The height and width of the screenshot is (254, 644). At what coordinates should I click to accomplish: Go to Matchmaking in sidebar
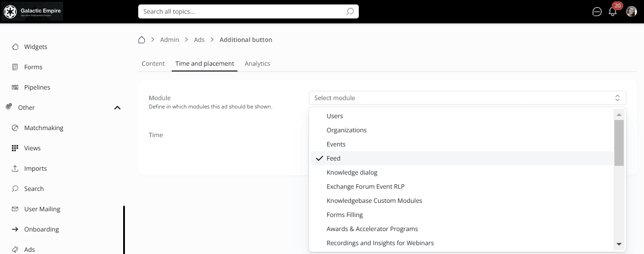pos(43,128)
